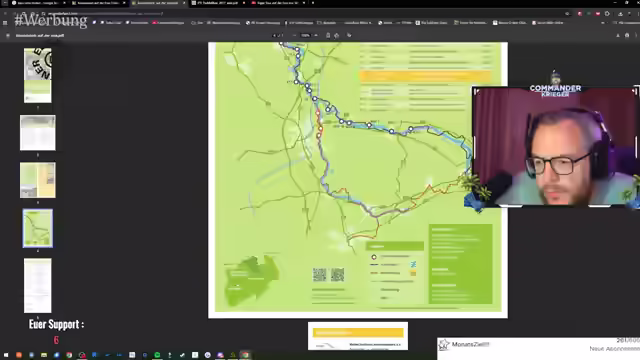Zoom in with the plus icon
Viewport: 640px width, 360px height.
click(316, 36)
